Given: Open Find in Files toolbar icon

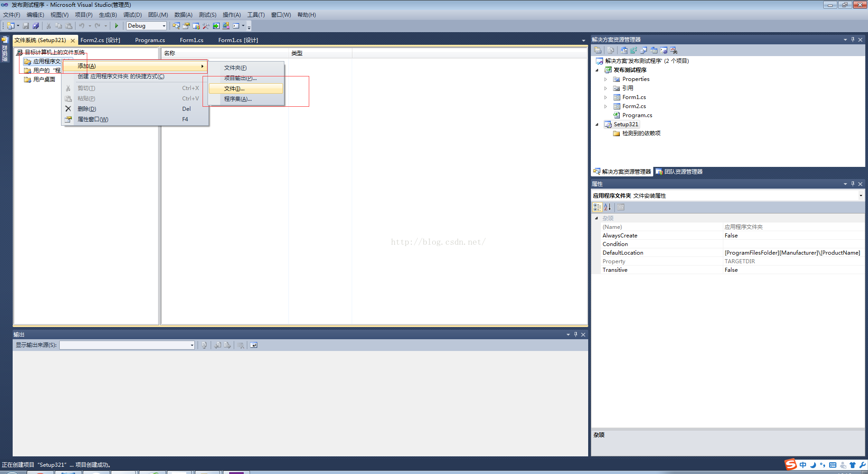Looking at the screenshot, I should coord(176,26).
